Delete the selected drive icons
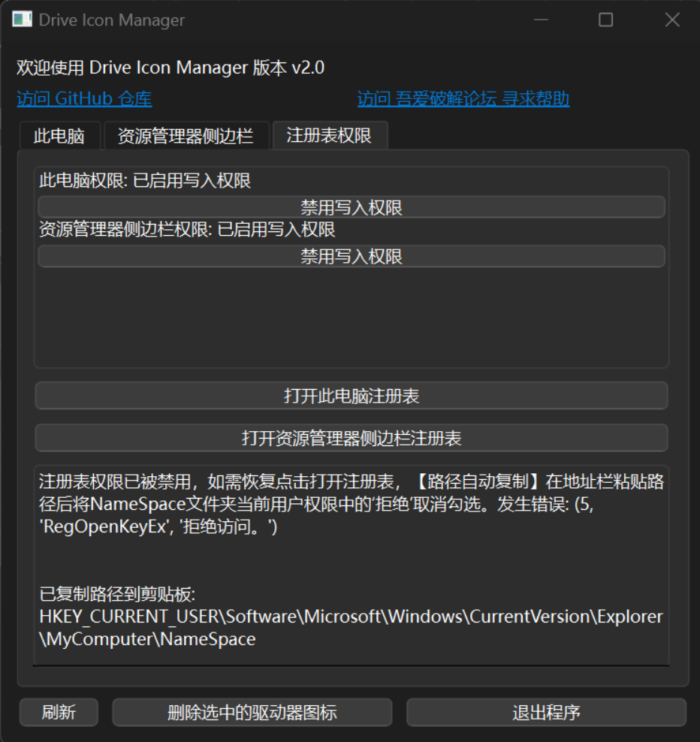This screenshot has width=700, height=742. [252, 712]
